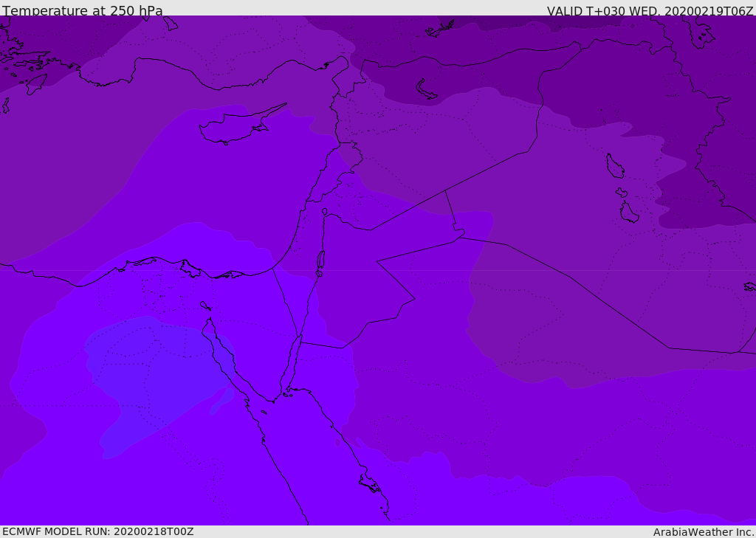
Task: Click the Sea of Galilee
Action: (324, 212)
